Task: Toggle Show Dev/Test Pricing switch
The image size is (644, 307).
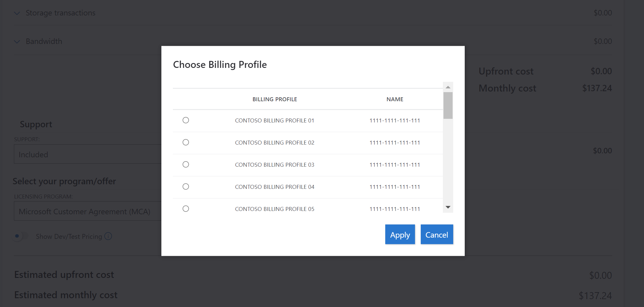Action: coord(21,236)
